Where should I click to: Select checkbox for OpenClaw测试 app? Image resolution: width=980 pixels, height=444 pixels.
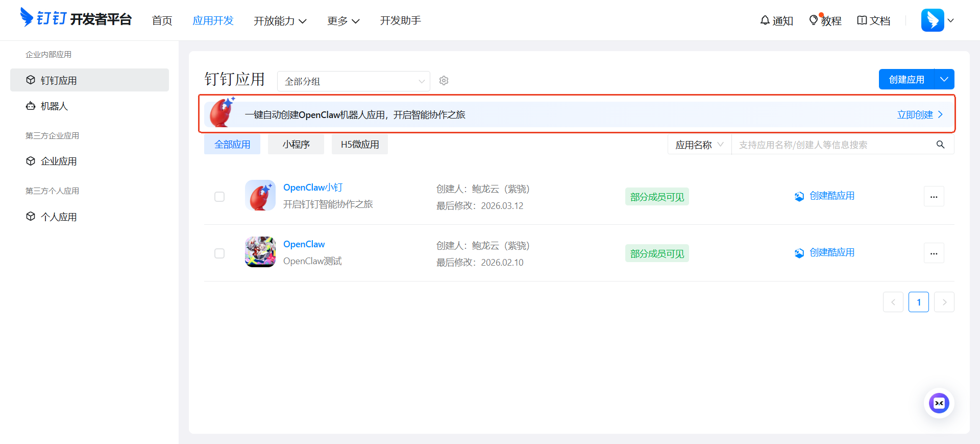coord(219,253)
